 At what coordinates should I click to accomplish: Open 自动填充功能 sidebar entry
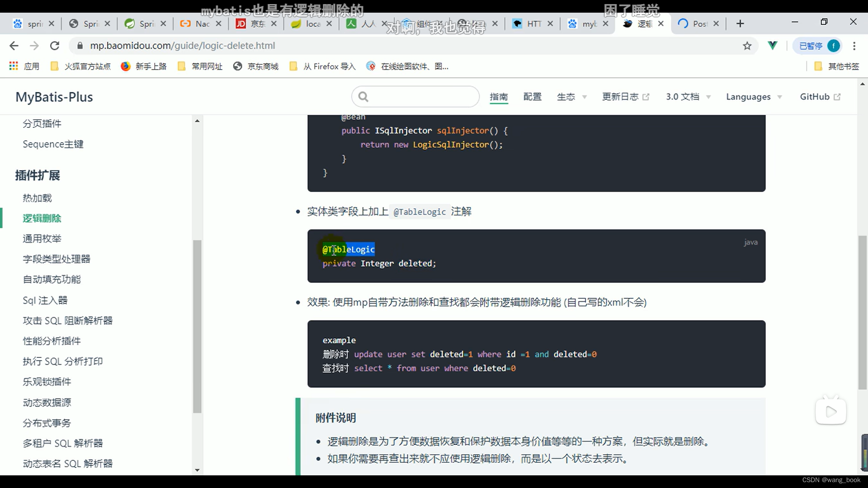(52, 280)
